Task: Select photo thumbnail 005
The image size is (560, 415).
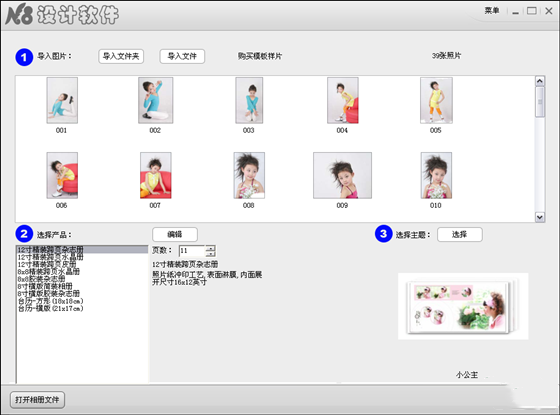Action: [436, 101]
